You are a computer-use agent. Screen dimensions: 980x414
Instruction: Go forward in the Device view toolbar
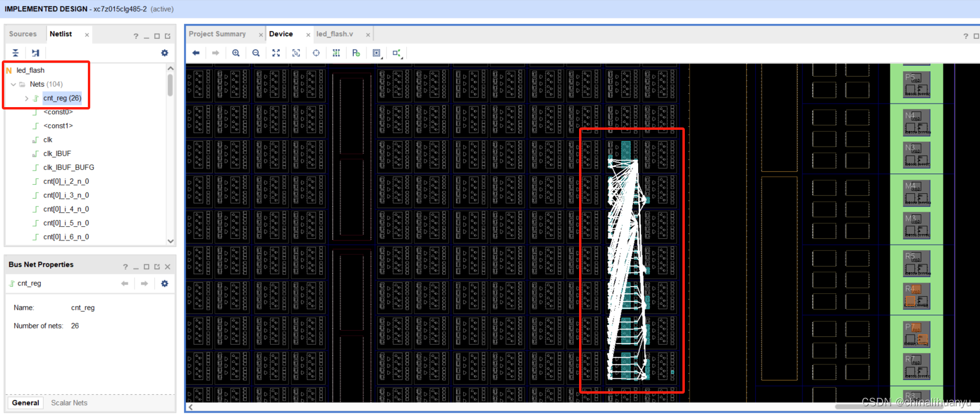pos(216,53)
